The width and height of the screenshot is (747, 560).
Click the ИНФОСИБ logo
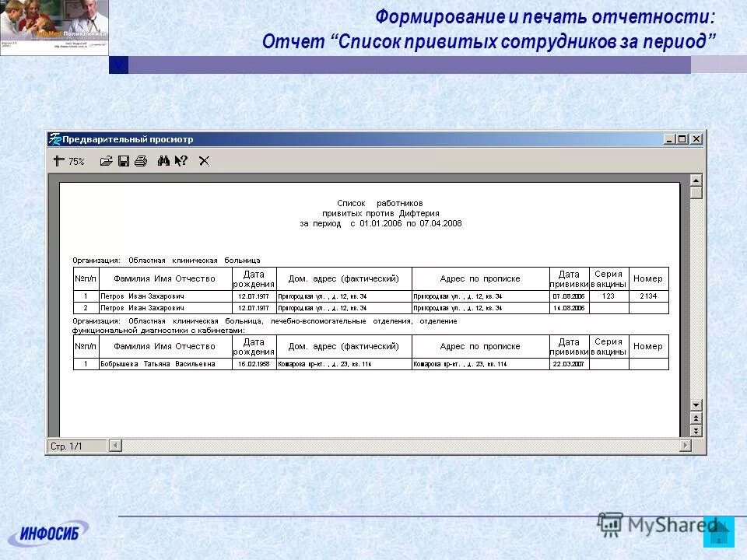coord(48,533)
